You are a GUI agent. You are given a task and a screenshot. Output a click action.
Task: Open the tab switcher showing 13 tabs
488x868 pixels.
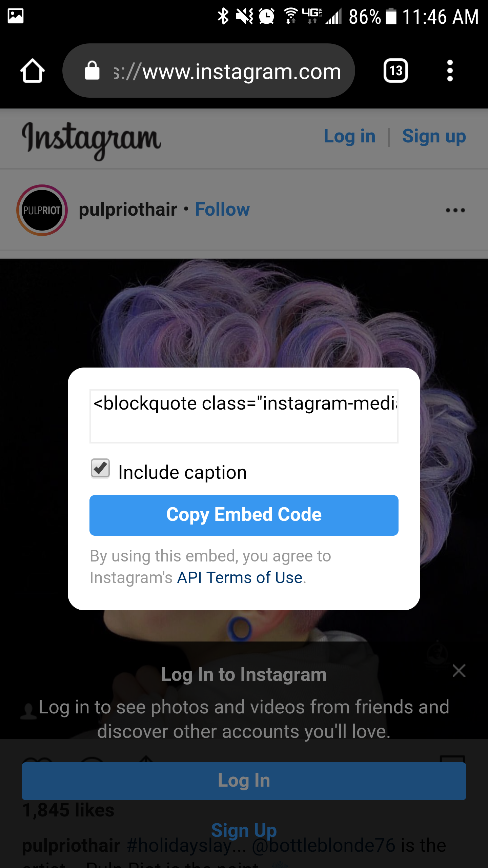[395, 71]
